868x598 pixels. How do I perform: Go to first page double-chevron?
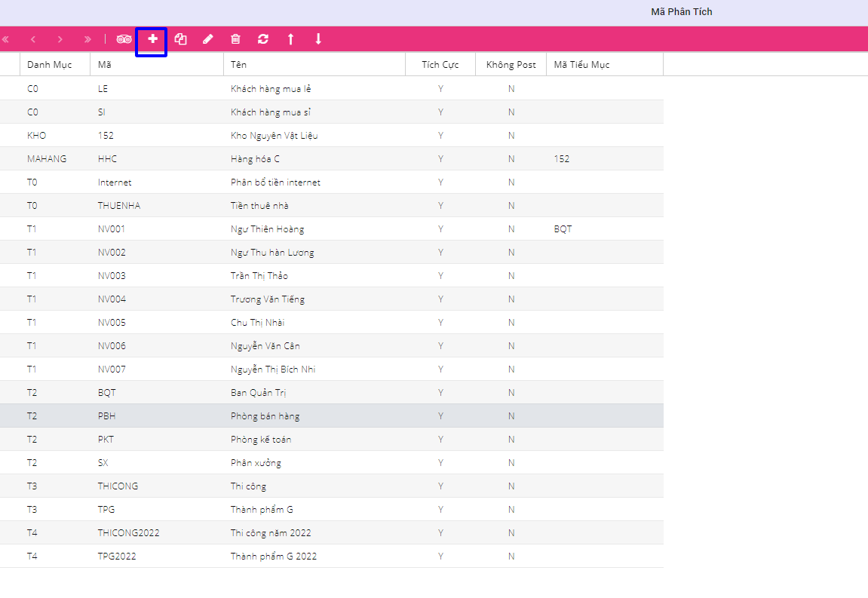(x=5, y=39)
